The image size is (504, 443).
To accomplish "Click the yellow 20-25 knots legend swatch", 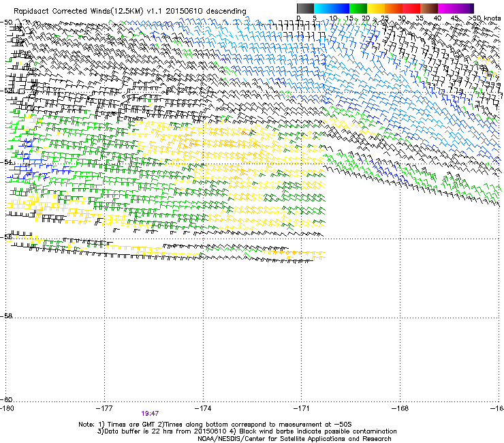I will point(376,8).
